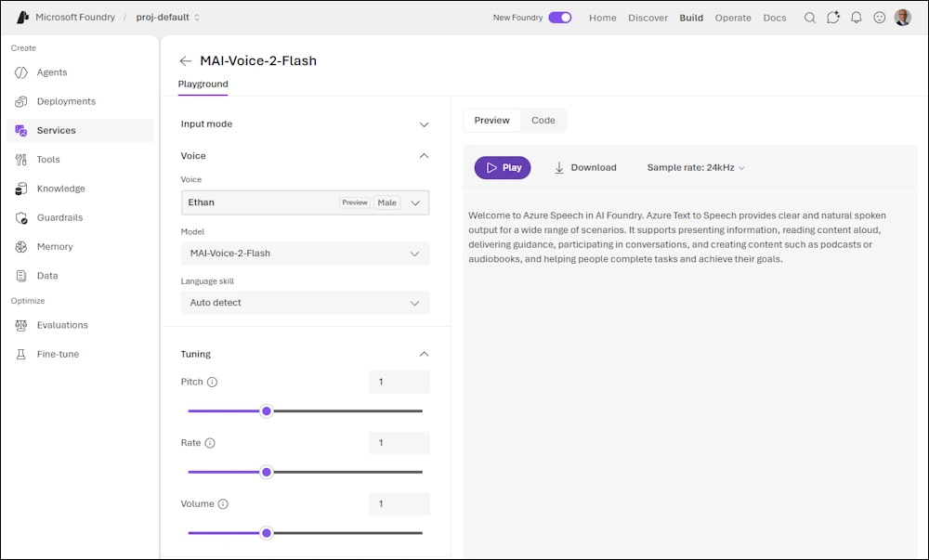929x560 pixels.
Task: Open the notifications bell icon
Action: [857, 18]
